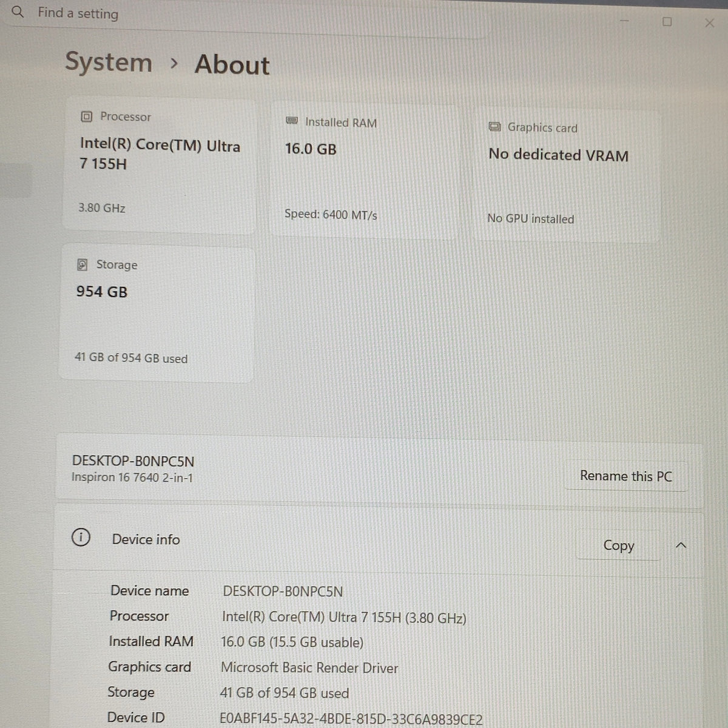Click the Graphics card row label in Device info
This screenshot has height=728, width=728.
(x=149, y=667)
